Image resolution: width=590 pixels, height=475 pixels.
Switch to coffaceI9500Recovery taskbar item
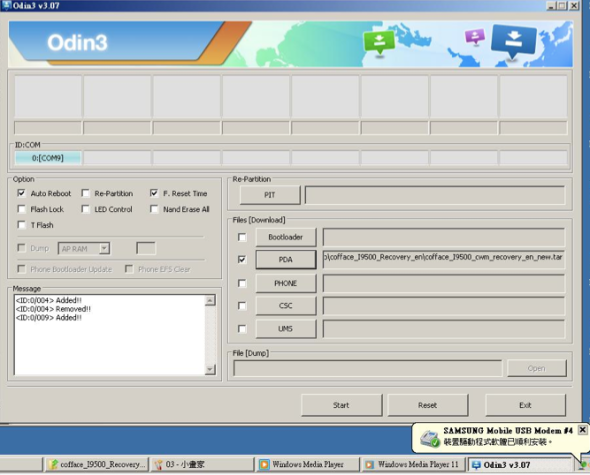coord(97,464)
